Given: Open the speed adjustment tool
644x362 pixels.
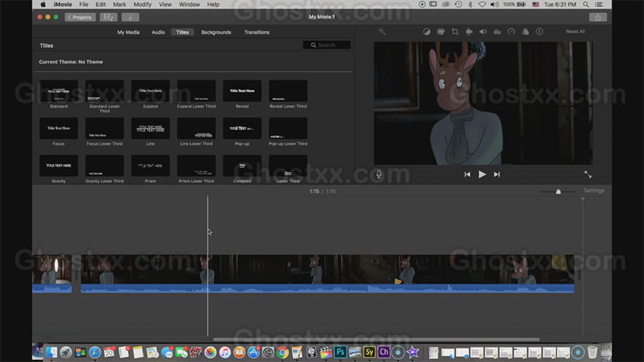Looking at the screenshot, I should tap(512, 31).
